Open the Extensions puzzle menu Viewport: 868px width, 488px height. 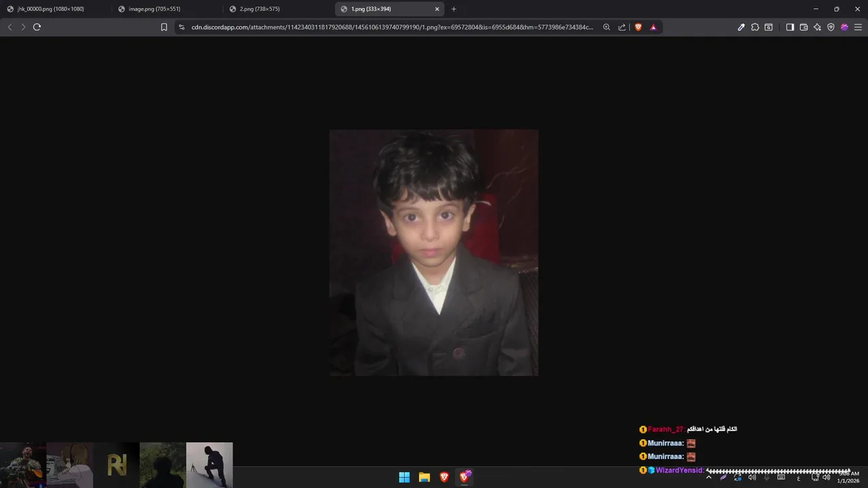tap(755, 27)
